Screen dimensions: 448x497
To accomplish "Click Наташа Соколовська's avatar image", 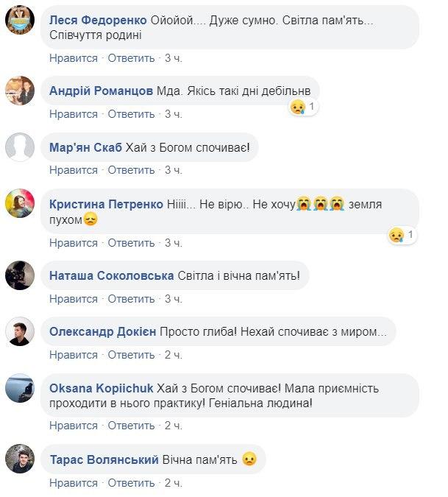I will (x=21, y=276).
